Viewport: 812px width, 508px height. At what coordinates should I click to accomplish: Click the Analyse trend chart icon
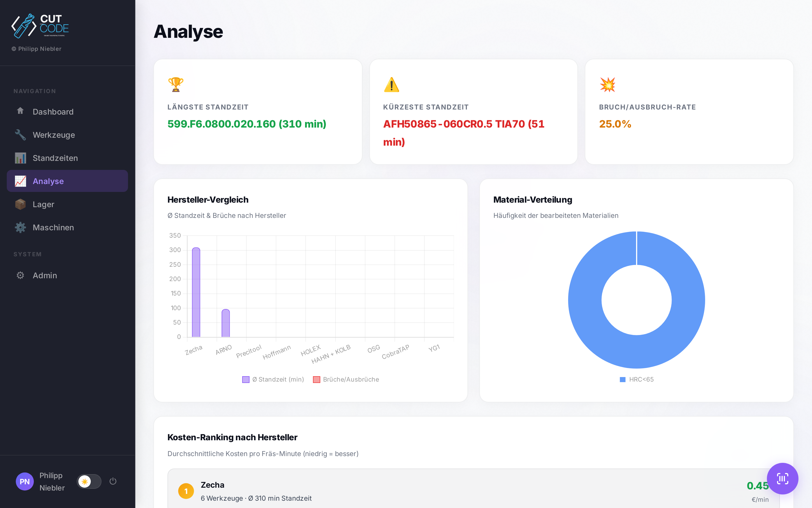click(x=20, y=181)
